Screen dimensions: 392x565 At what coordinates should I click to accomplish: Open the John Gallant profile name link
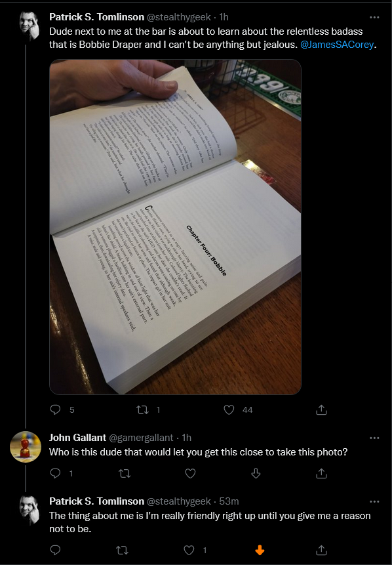[x=77, y=438]
